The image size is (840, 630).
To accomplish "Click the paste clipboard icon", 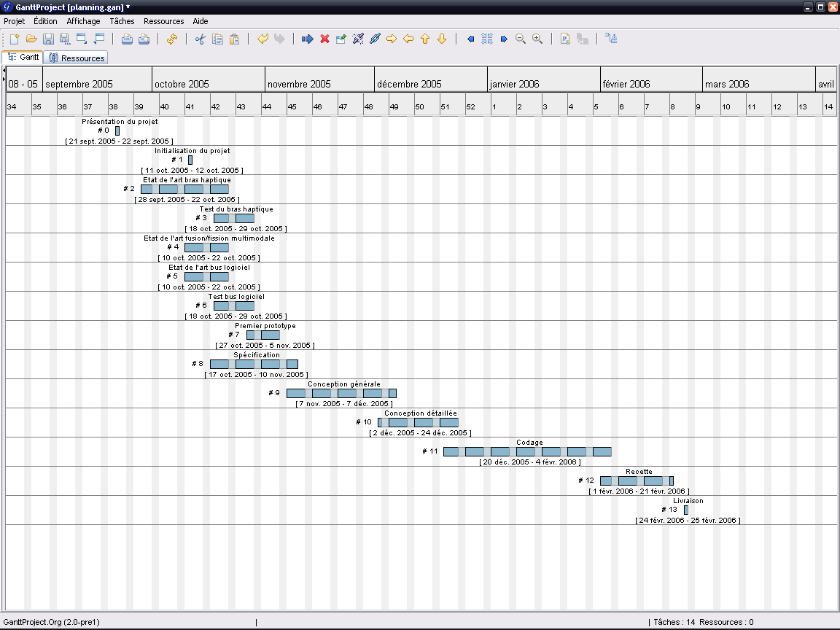I will click(x=234, y=39).
